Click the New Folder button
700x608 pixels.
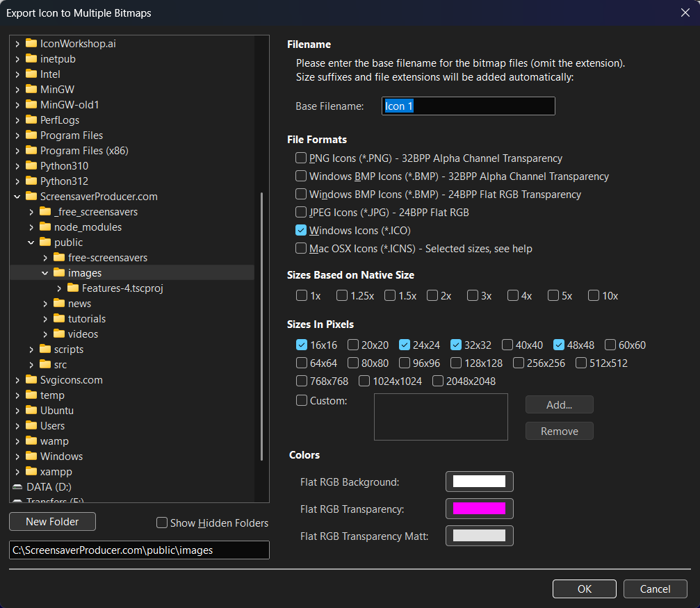click(52, 522)
